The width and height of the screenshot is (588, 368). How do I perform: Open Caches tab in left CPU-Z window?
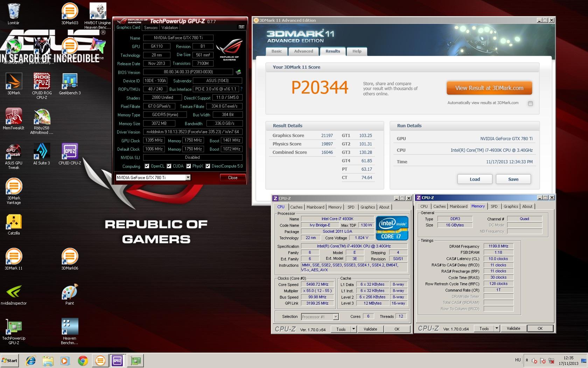pyautogui.click(x=296, y=207)
